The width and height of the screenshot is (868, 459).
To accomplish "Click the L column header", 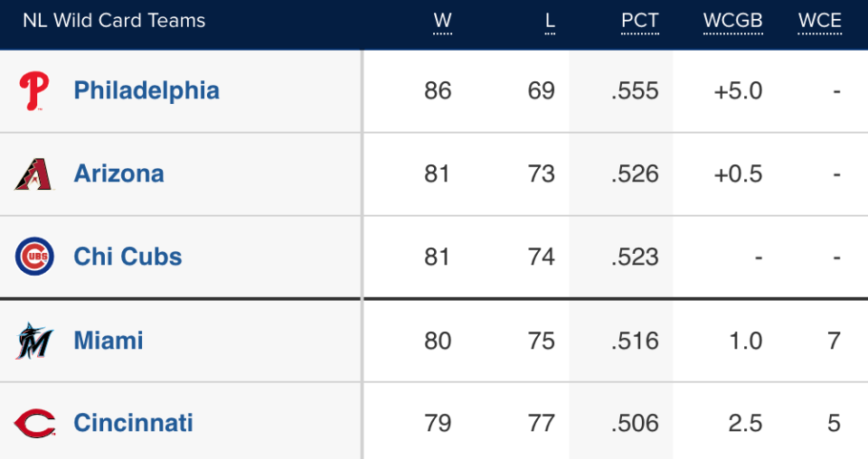I will coord(550,21).
